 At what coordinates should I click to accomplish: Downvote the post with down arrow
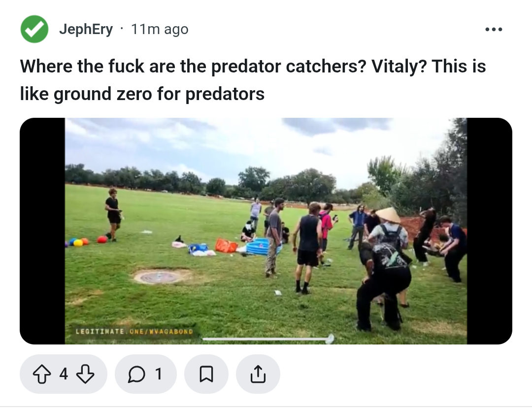(85, 374)
